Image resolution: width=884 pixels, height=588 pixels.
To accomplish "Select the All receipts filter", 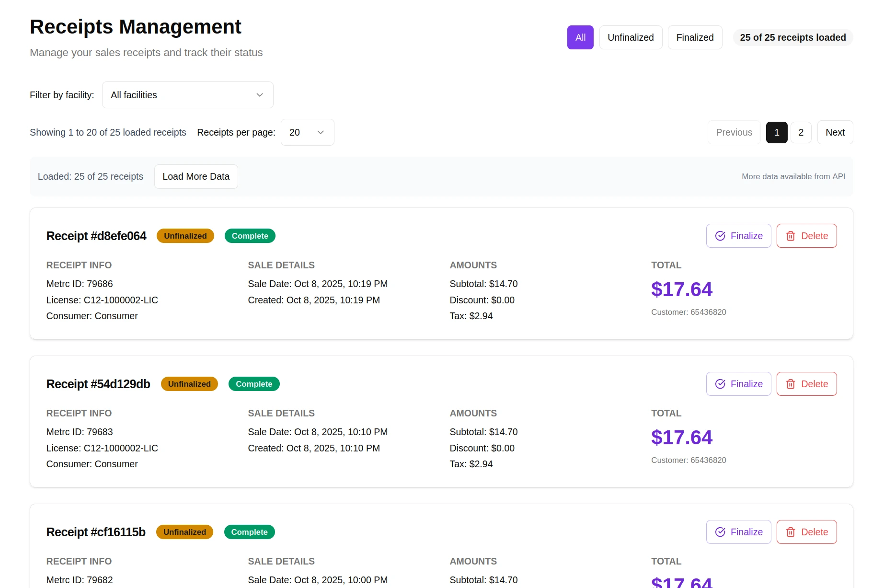I will [x=580, y=37].
